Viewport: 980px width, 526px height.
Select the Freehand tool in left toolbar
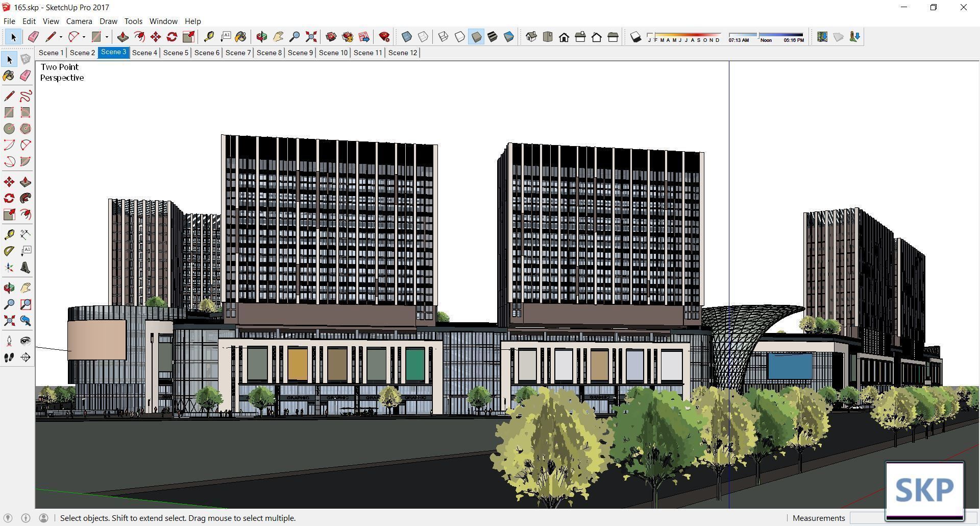tap(26, 96)
